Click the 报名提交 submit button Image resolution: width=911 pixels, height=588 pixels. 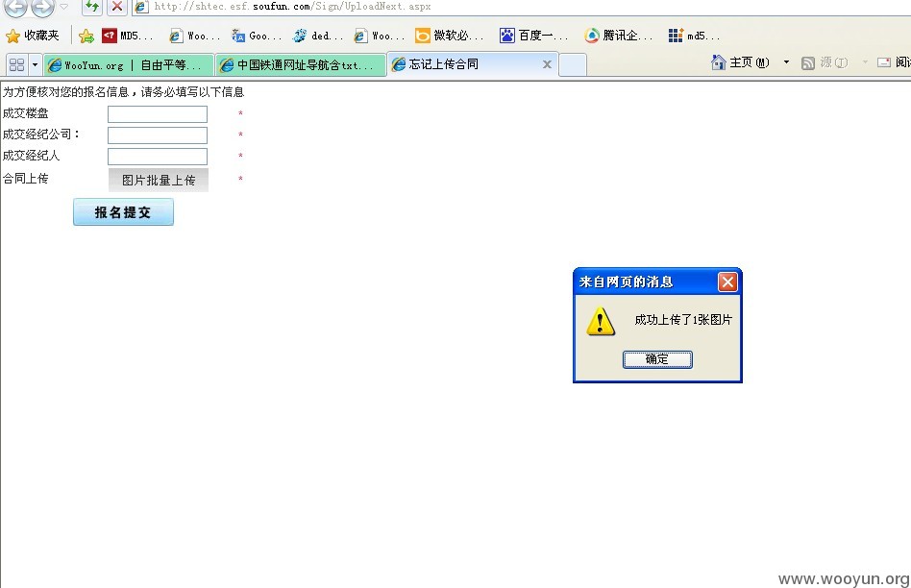click(123, 212)
